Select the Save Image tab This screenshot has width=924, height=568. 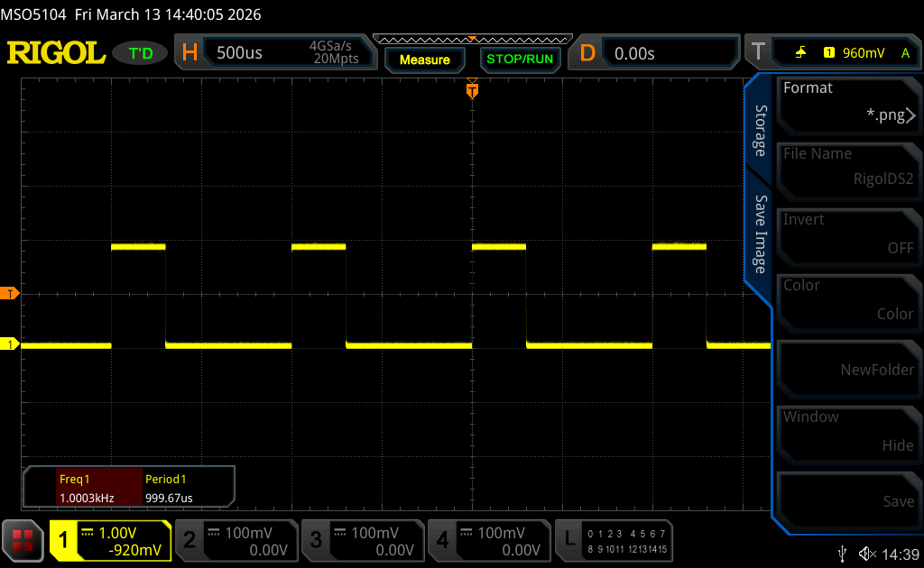coord(760,234)
